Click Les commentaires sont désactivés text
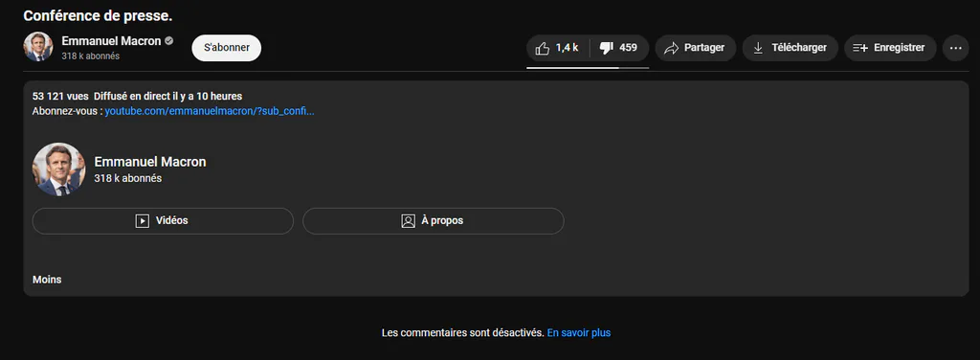980x360 pixels. [463, 333]
